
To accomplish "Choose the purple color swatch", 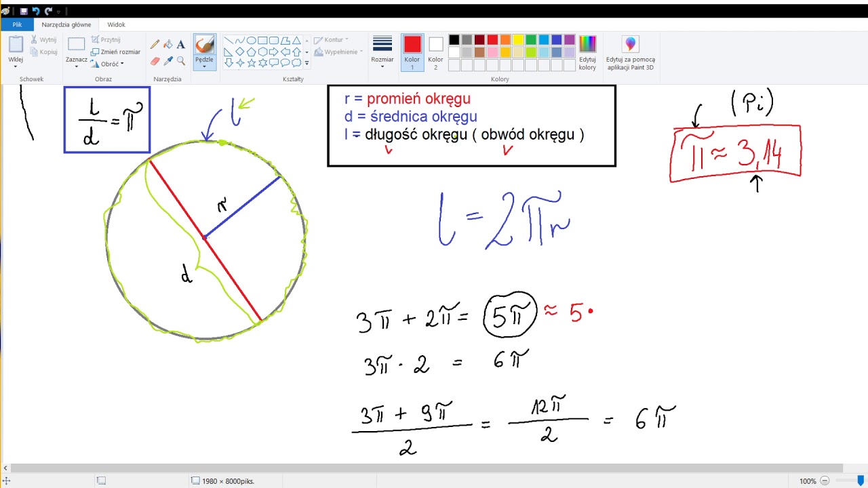I will coord(570,40).
